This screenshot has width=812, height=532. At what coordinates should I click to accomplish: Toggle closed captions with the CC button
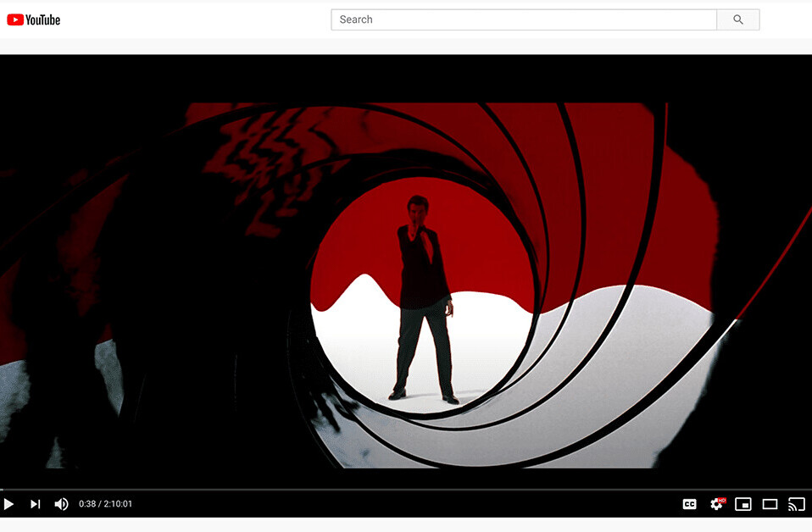(x=689, y=504)
